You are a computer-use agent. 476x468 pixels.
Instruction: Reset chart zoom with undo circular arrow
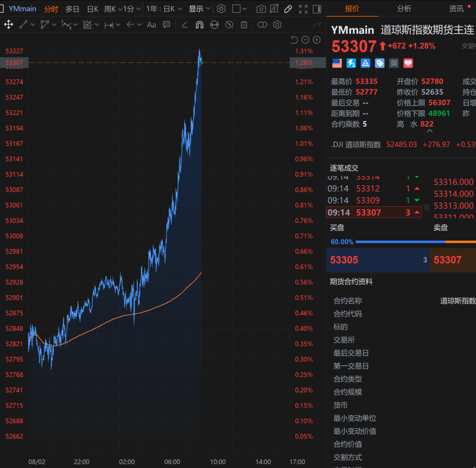294,40
